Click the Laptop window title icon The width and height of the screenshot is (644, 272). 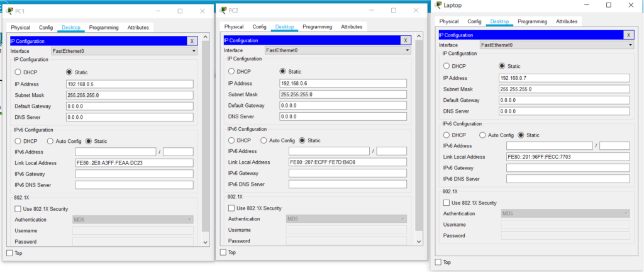438,5
